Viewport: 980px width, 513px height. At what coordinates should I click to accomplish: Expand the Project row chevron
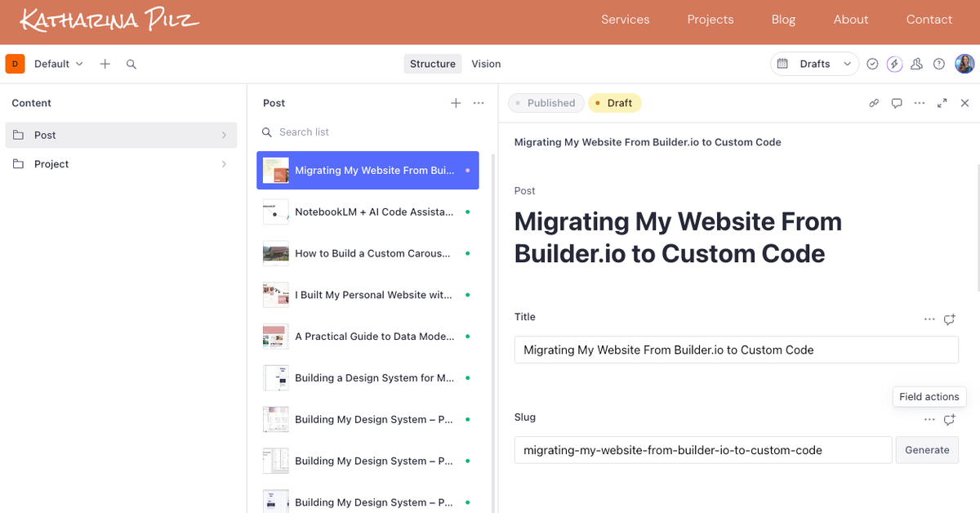click(224, 164)
